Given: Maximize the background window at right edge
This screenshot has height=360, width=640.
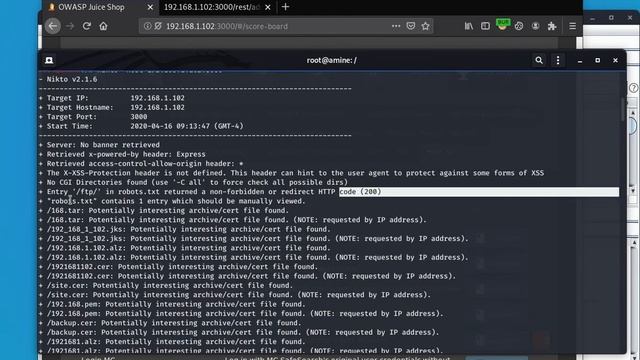Looking at the screenshot, I should coord(611,18).
